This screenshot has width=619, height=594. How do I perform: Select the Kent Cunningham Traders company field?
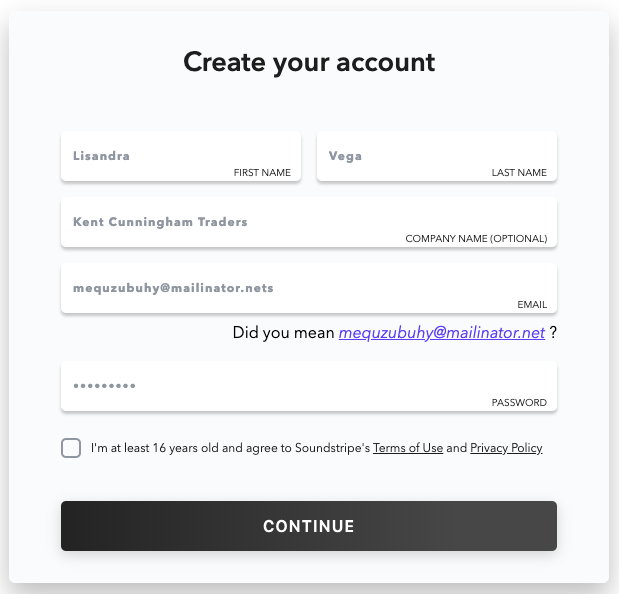(x=308, y=222)
